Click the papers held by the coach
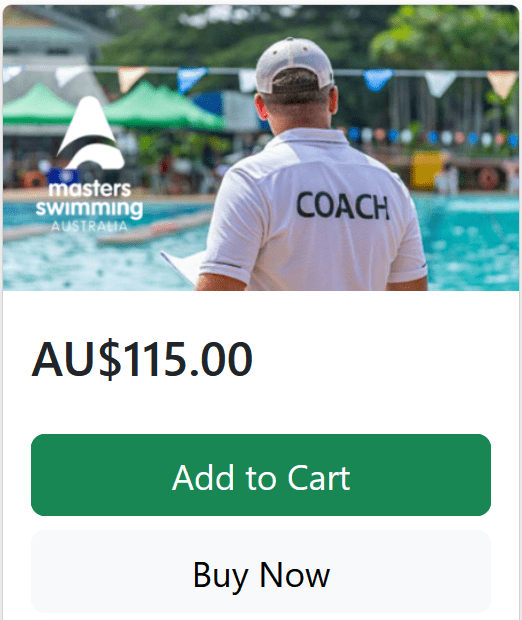The width and height of the screenshot is (522, 620). (x=182, y=265)
